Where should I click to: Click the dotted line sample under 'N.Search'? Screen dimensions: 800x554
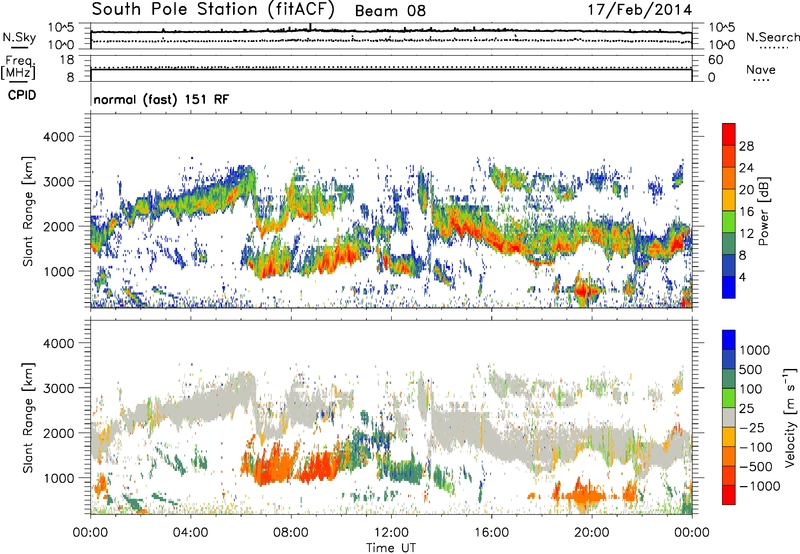tap(773, 48)
